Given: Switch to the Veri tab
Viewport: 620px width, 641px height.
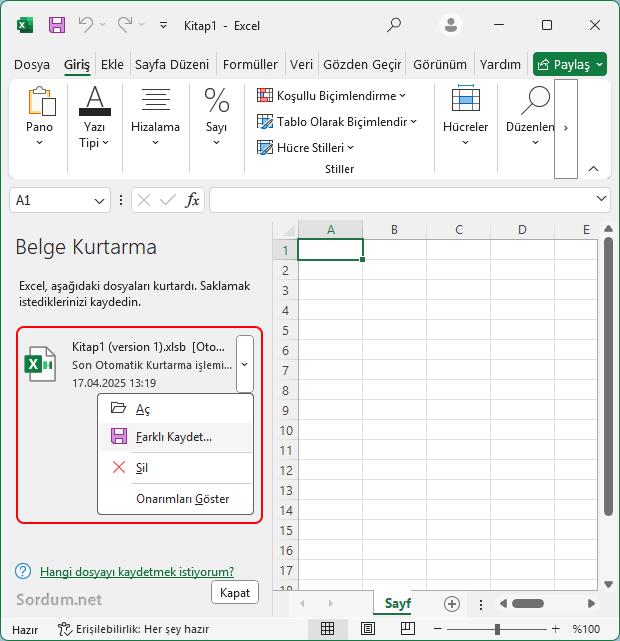Looking at the screenshot, I should click(301, 64).
